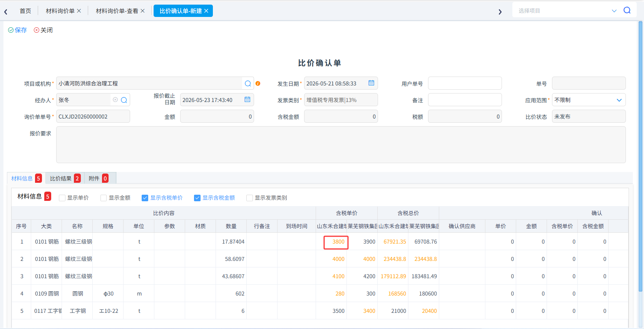Click the vertical page scrollbar

pyautogui.click(x=641, y=157)
